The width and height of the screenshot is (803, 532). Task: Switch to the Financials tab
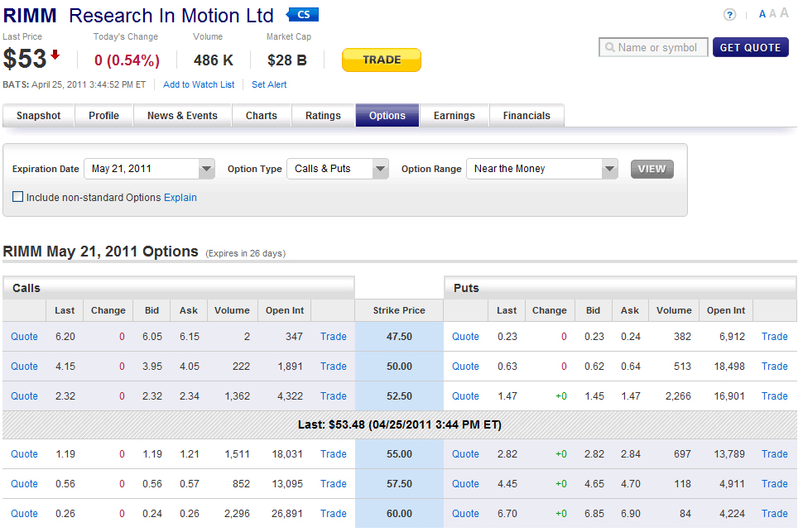pos(527,115)
